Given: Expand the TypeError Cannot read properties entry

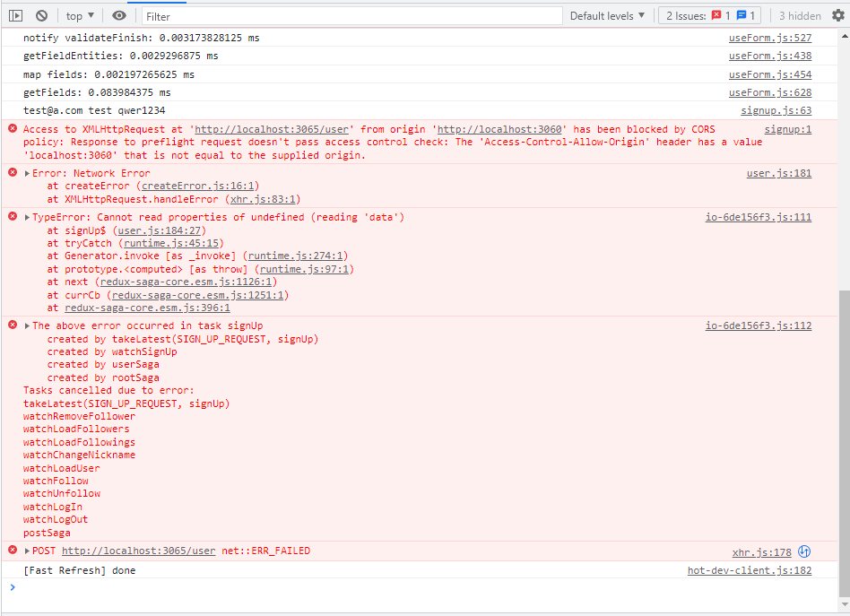Looking at the screenshot, I should click(x=27, y=218).
